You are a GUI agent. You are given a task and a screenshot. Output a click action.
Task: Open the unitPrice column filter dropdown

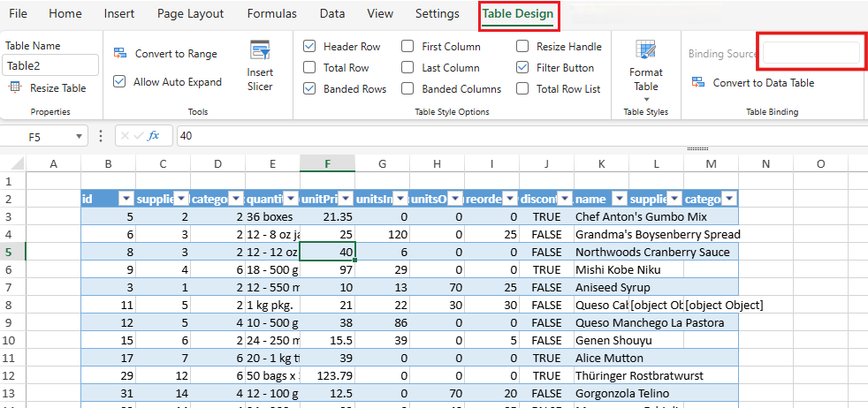346,199
